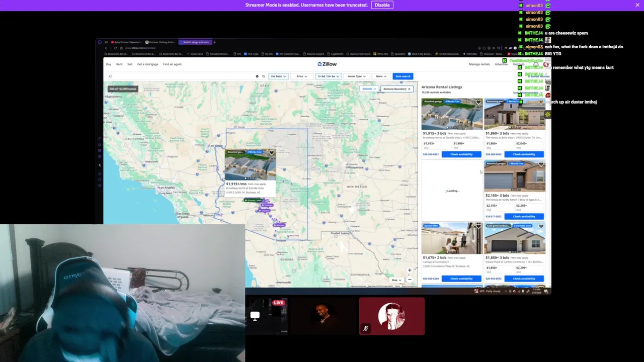The height and width of the screenshot is (362, 644).
Task: Switch to the Premium Clothing Print browser tab
Action: (159, 42)
